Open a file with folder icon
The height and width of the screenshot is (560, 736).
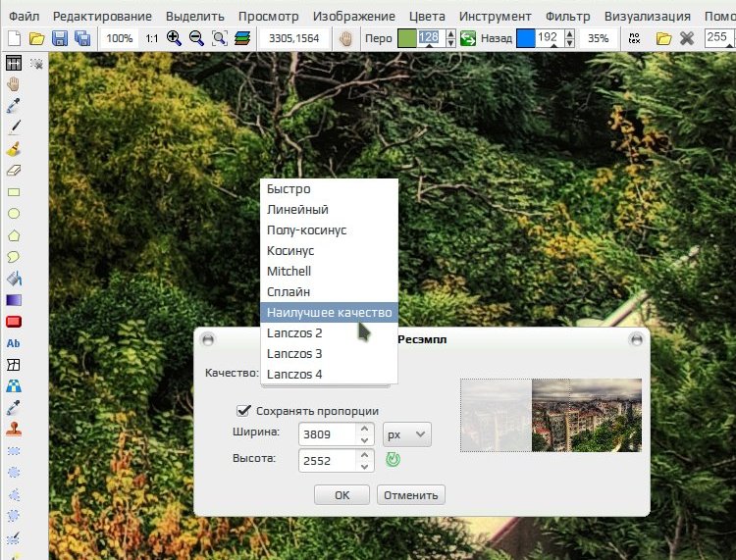coord(36,38)
